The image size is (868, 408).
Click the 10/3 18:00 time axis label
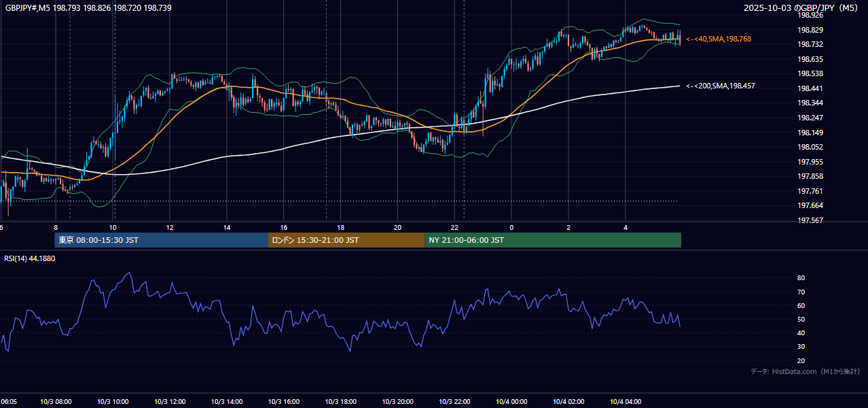(341, 401)
